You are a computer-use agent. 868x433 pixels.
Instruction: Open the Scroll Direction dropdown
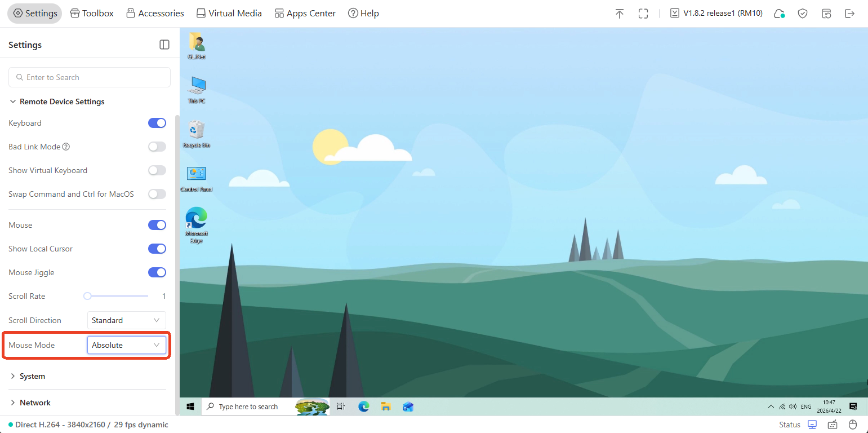point(126,320)
